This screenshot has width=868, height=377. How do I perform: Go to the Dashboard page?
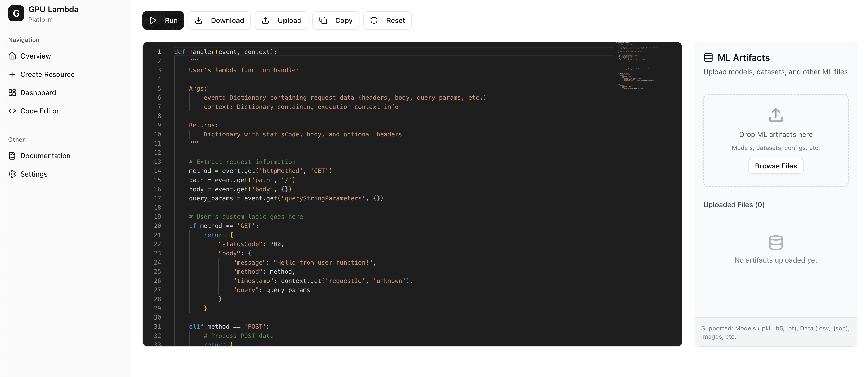[38, 93]
